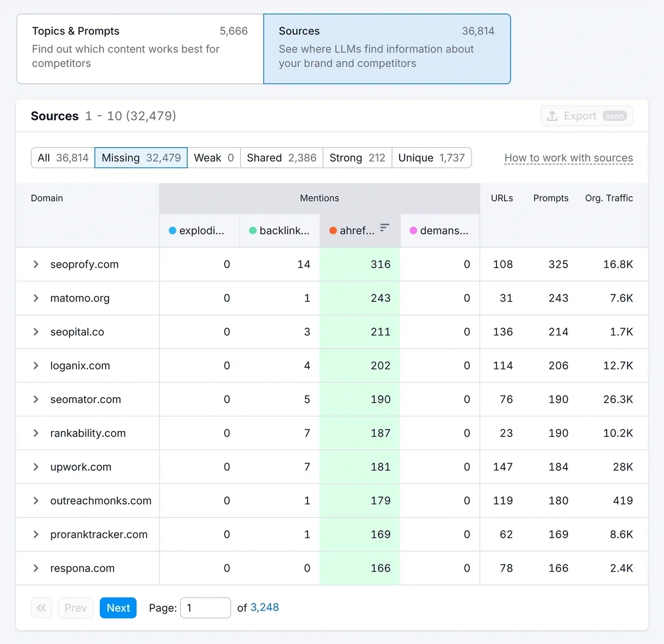664x644 pixels.
Task: Switch to the Topics & Prompts tab
Action: [x=139, y=49]
